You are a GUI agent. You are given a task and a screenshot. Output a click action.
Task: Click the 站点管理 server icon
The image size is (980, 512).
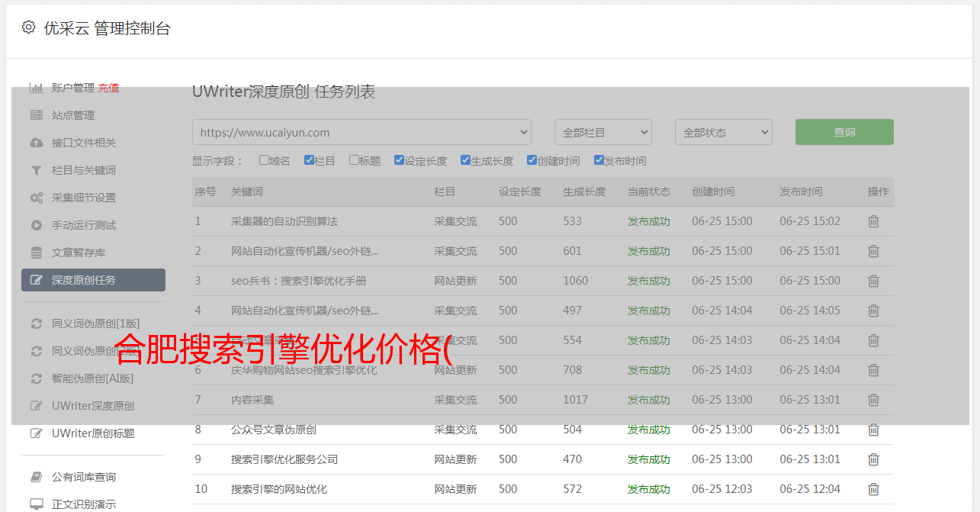pos(36,115)
